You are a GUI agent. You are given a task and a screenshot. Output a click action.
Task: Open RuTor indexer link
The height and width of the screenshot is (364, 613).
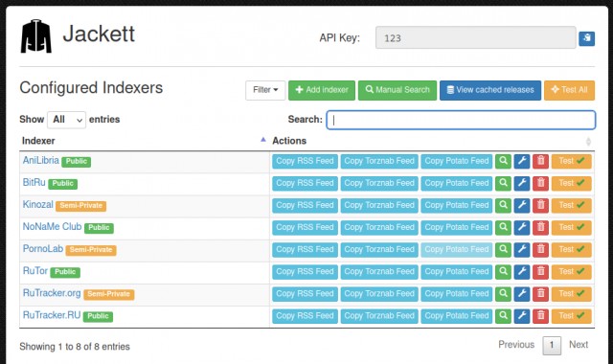coord(35,271)
